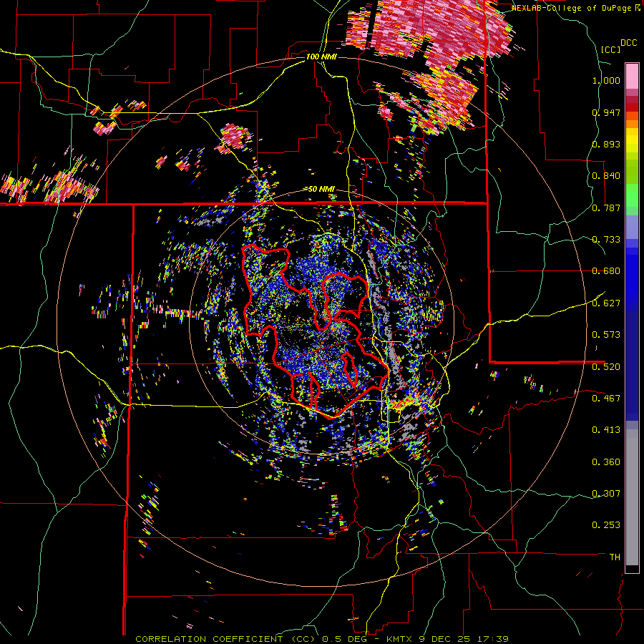
Task: Select the 0.253 scale value
Action: tap(606, 525)
